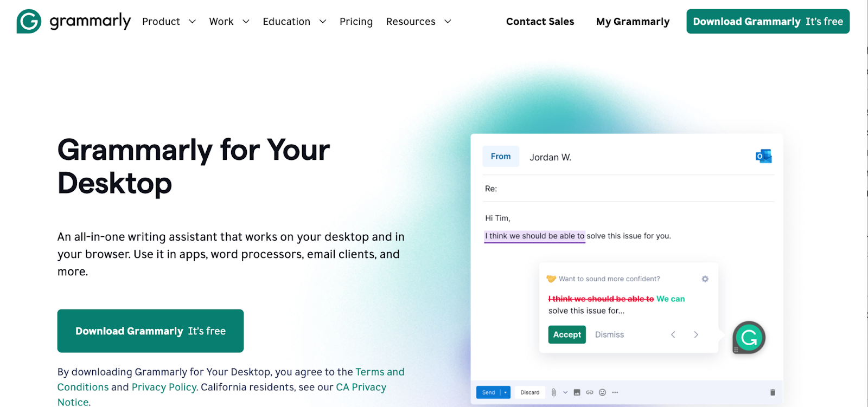Expand the Product dropdown menu
Image resolution: width=868 pixels, height=407 pixels.
click(x=169, y=22)
